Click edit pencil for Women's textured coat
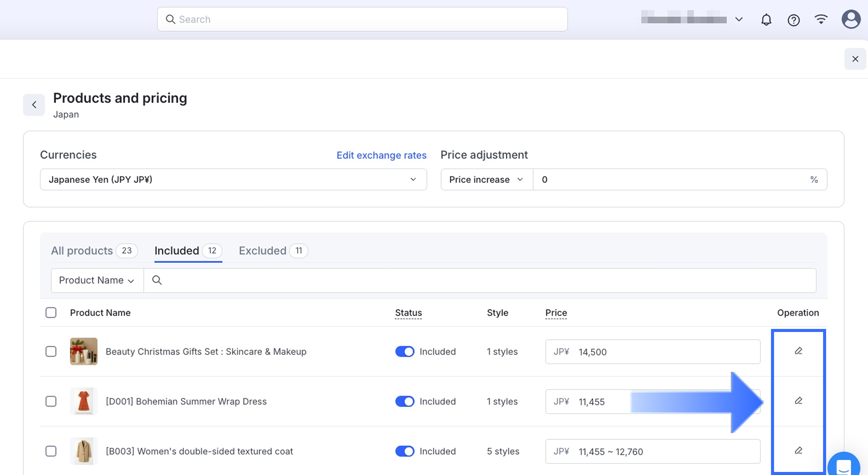Screen dimensions: 868x475 tap(799, 450)
